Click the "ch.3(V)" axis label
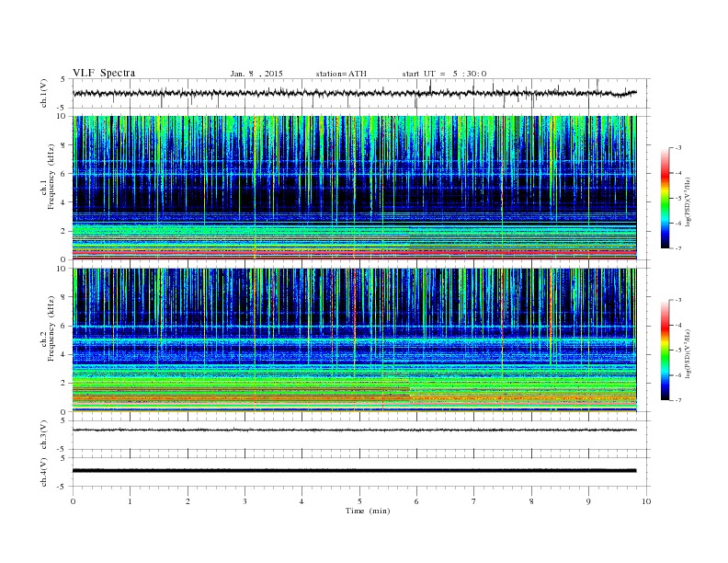The image size is (728, 563). click(44, 435)
